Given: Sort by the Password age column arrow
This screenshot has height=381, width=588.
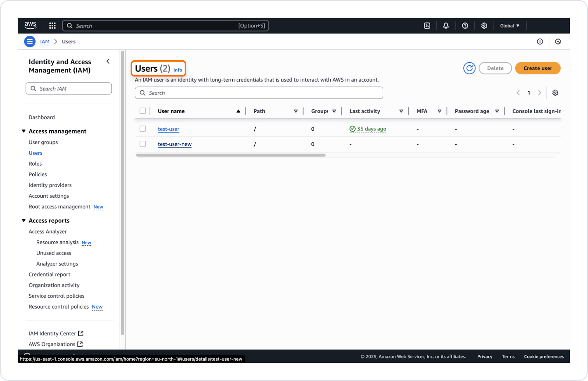Looking at the screenshot, I should point(497,111).
